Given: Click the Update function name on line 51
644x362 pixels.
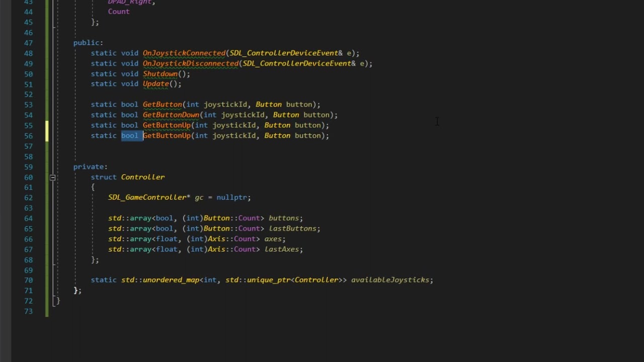Looking at the screenshot, I should [x=155, y=84].
